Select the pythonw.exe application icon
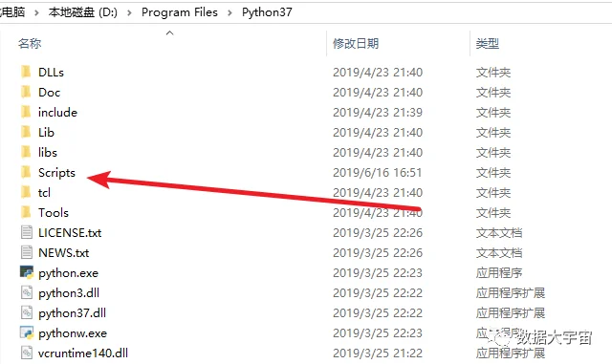 (x=27, y=332)
